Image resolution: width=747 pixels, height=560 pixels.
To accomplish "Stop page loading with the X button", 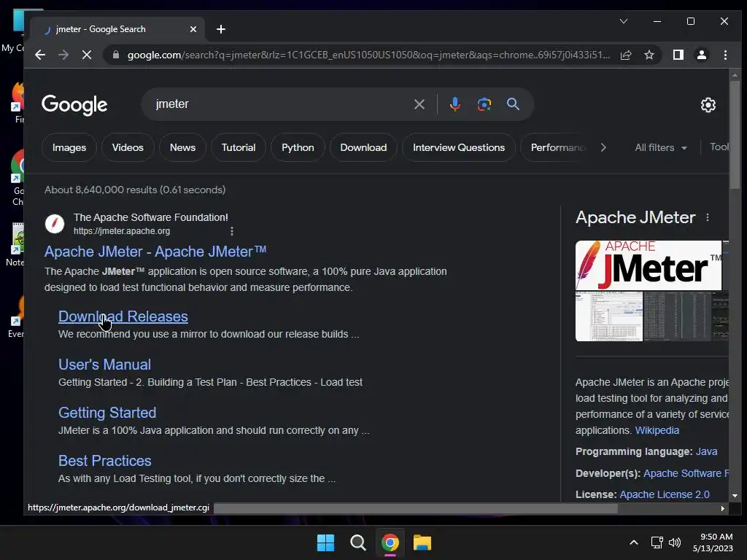I will pyautogui.click(x=87, y=55).
